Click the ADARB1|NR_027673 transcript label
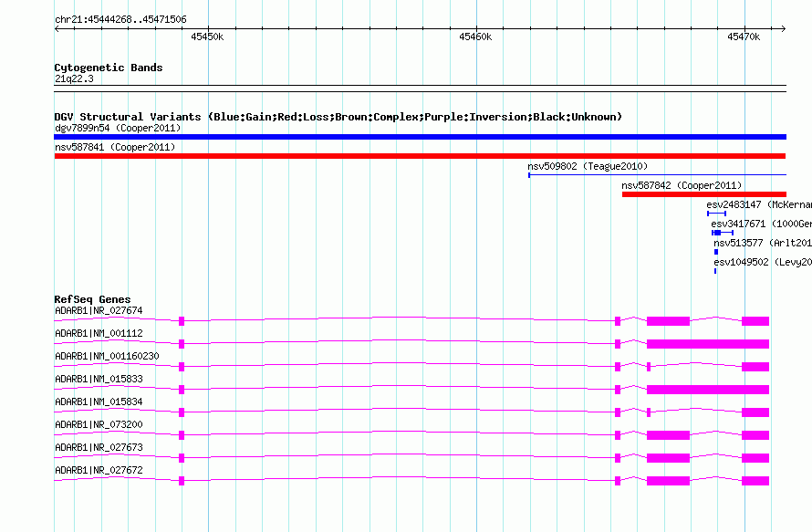The height and width of the screenshot is (532, 812). (x=99, y=447)
